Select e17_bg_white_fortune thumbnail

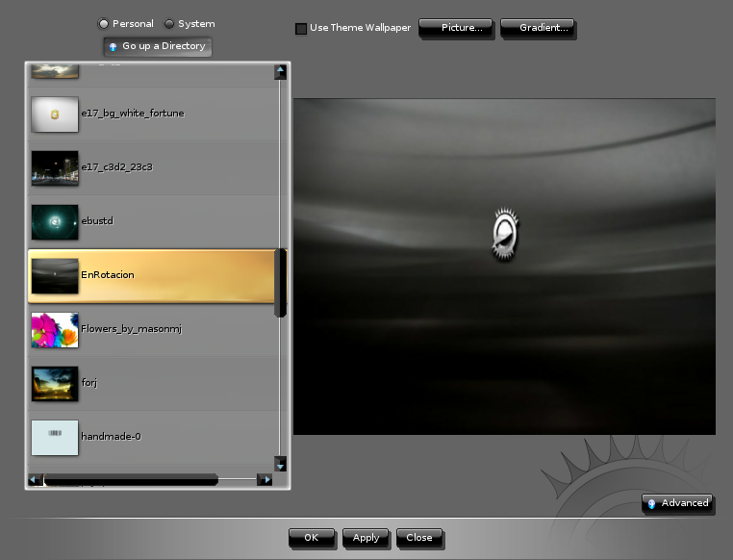[55, 115]
